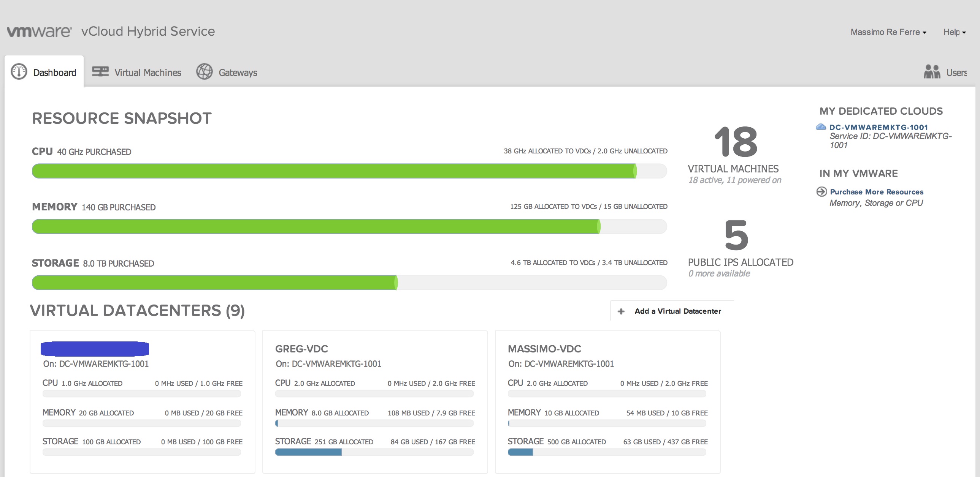This screenshot has height=477, width=980.
Task: Click the 5 Public IPs Allocated count
Action: coord(736,235)
